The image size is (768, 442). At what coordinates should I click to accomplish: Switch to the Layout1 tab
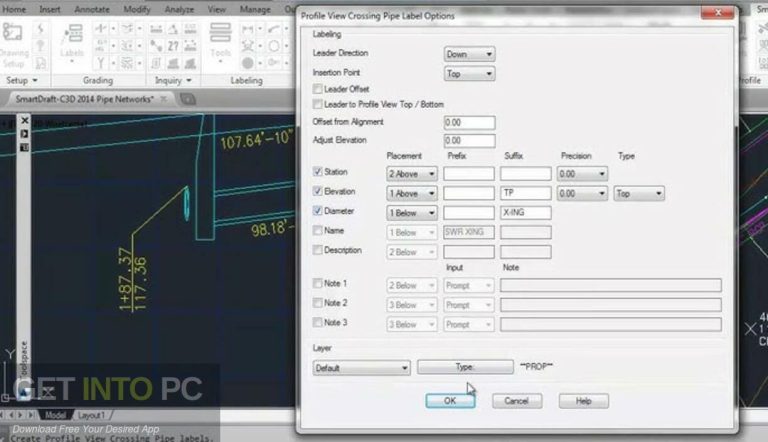pos(91,414)
